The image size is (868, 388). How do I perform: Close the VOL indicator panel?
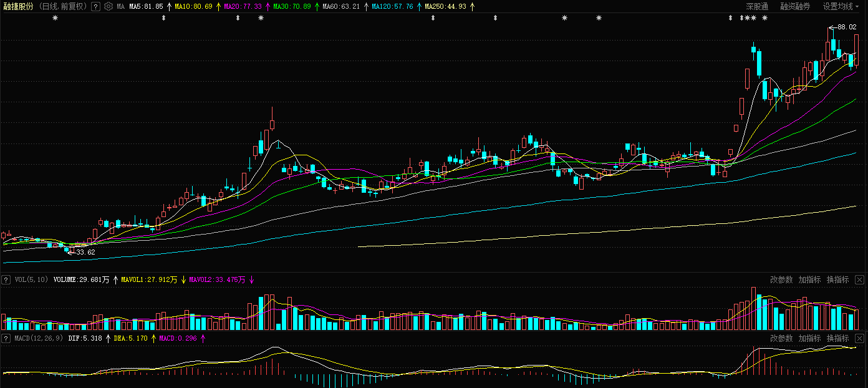click(x=860, y=279)
